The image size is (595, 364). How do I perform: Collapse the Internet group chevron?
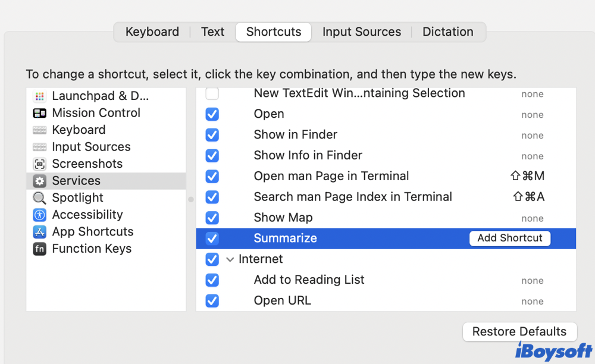tap(230, 259)
